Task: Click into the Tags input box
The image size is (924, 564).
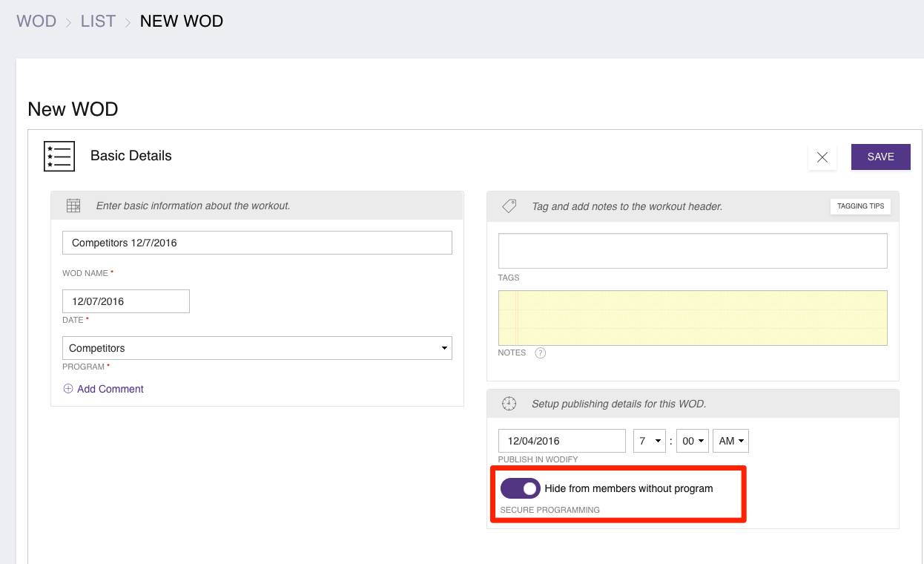Action: [x=693, y=251]
